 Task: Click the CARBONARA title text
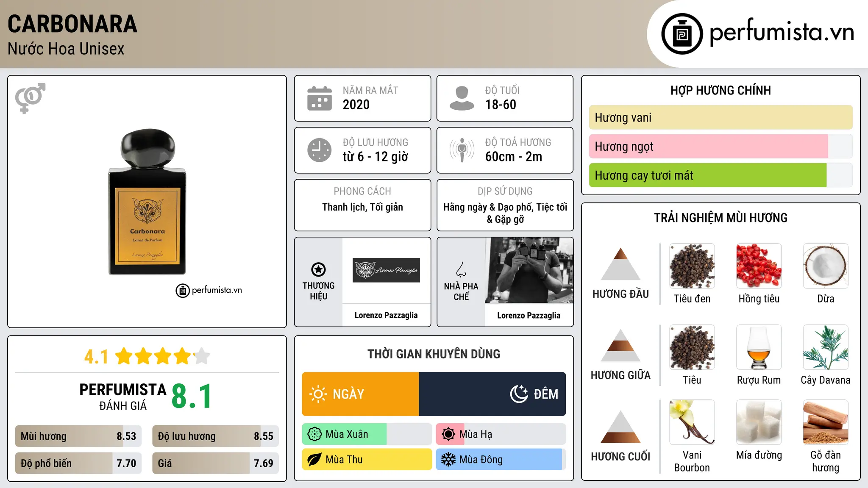pos(72,24)
